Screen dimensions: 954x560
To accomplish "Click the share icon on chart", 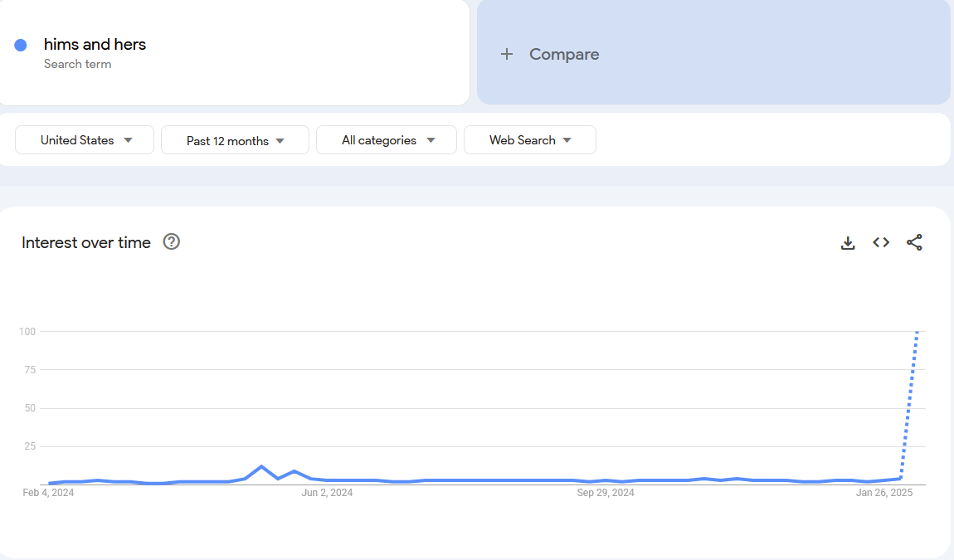I will click(x=914, y=243).
